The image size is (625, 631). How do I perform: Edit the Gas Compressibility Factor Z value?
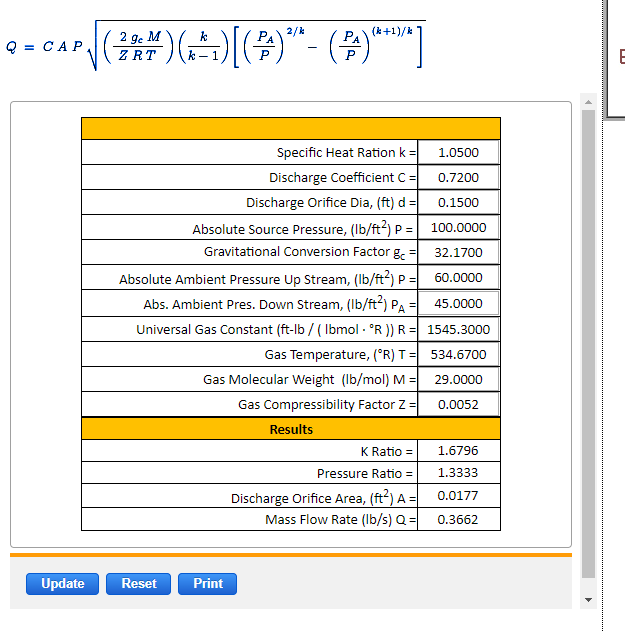coord(458,404)
